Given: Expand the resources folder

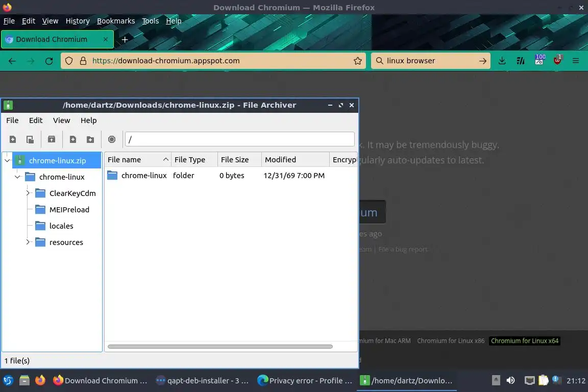Looking at the screenshot, I should (28, 242).
